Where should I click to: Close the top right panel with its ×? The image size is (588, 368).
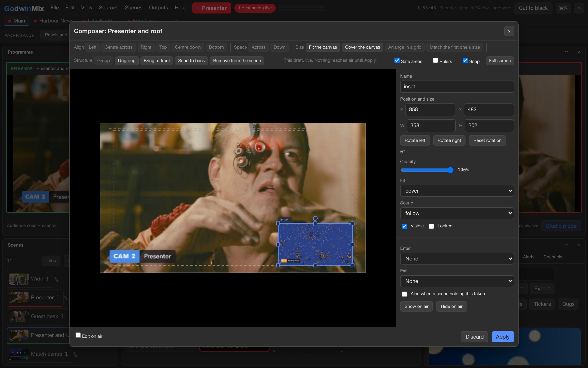tap(579, 52)
